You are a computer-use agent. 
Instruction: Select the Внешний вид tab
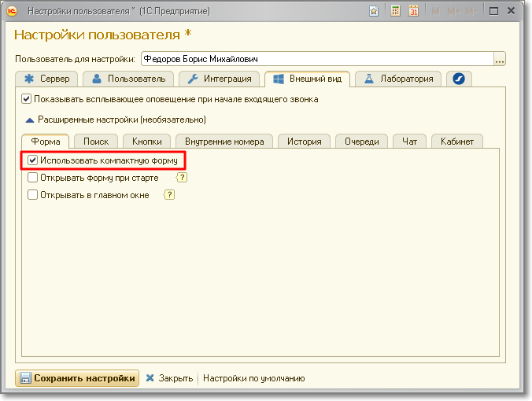tap(308, 79)
